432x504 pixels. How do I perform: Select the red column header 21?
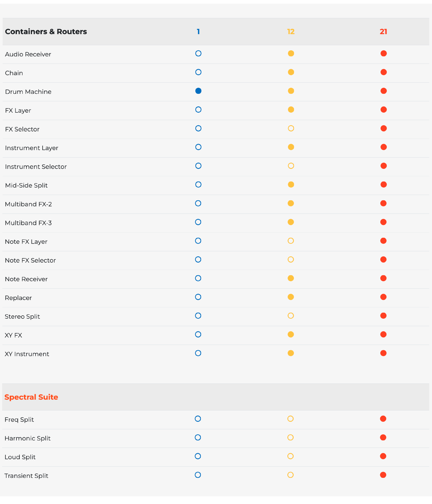(383, 32)
